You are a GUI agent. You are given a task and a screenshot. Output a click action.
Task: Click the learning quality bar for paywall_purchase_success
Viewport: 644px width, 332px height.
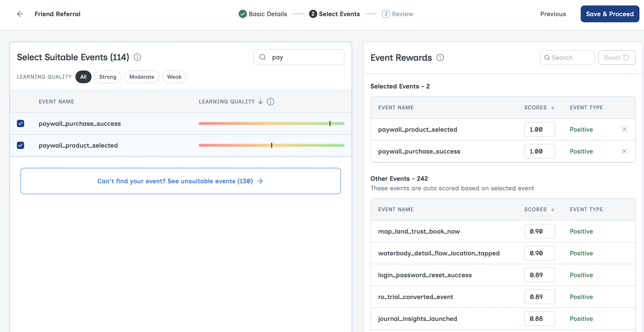[271, 123]
